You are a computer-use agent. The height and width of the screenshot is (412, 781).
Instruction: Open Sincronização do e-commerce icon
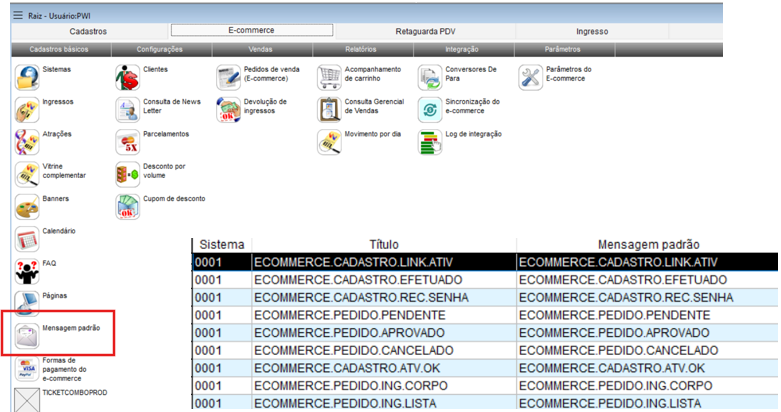coord(429,109)
